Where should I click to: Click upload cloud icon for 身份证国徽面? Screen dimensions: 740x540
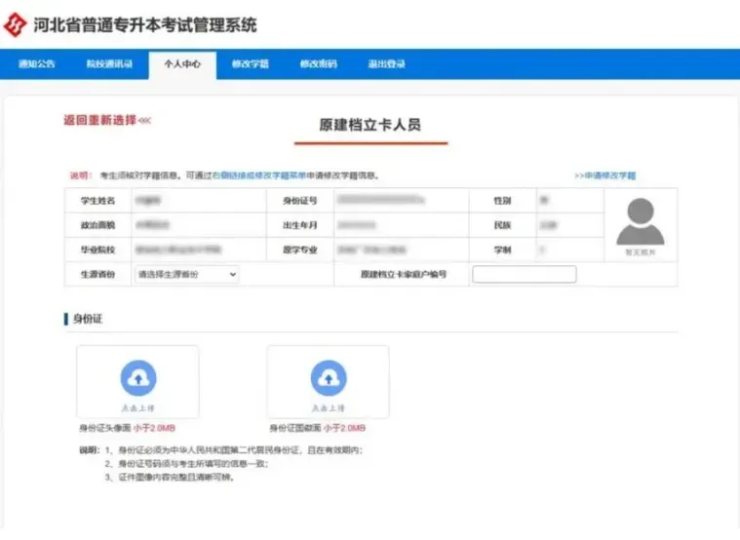[327, 378]
